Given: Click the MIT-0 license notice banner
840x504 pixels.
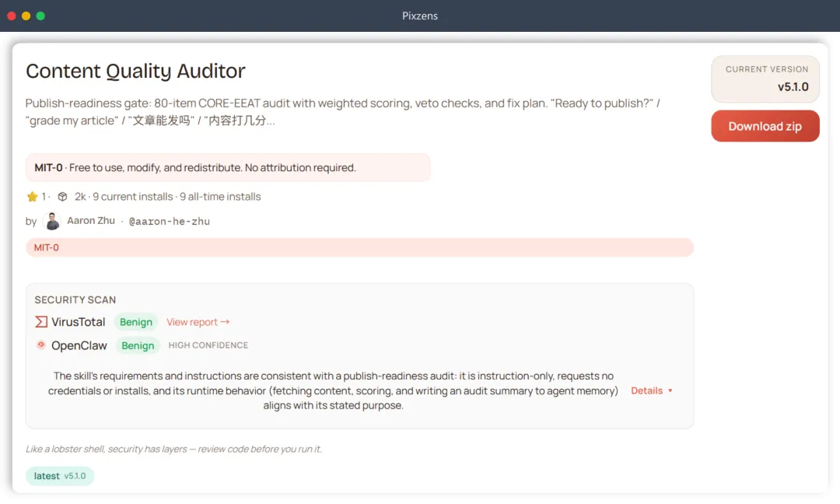Looking at the screenshot, I should pyautogui.click(x=227, y=167).
